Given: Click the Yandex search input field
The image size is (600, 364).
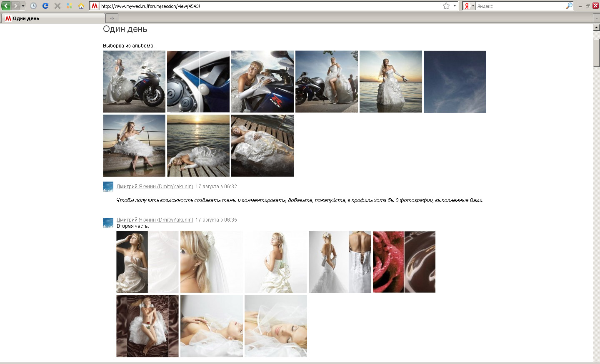Looking at the screenshot, I should [x=520, y=6].
